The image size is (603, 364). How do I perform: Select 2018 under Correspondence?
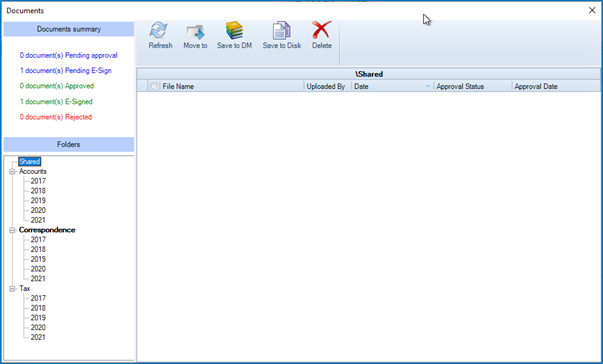pyautogui.click(x=38, y=249)
